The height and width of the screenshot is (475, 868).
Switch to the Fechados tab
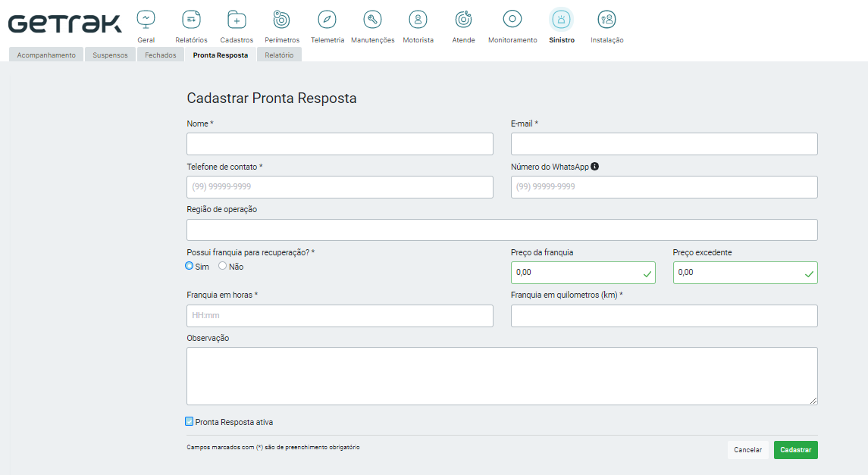(x=161, y=55)
